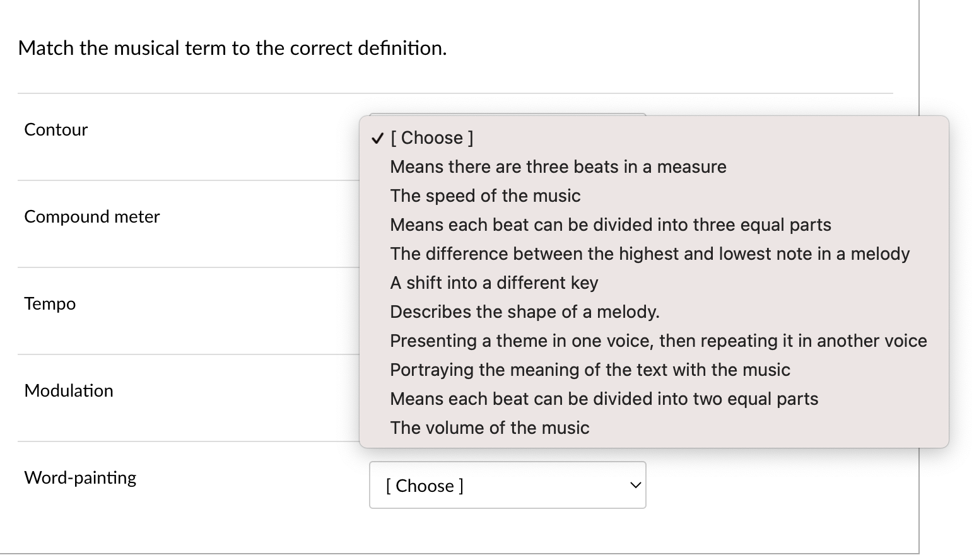Screen dimensions: 979x560
Task: Choose "Means each beat can be divided into two equal parts"
Action: coord(604,399)
